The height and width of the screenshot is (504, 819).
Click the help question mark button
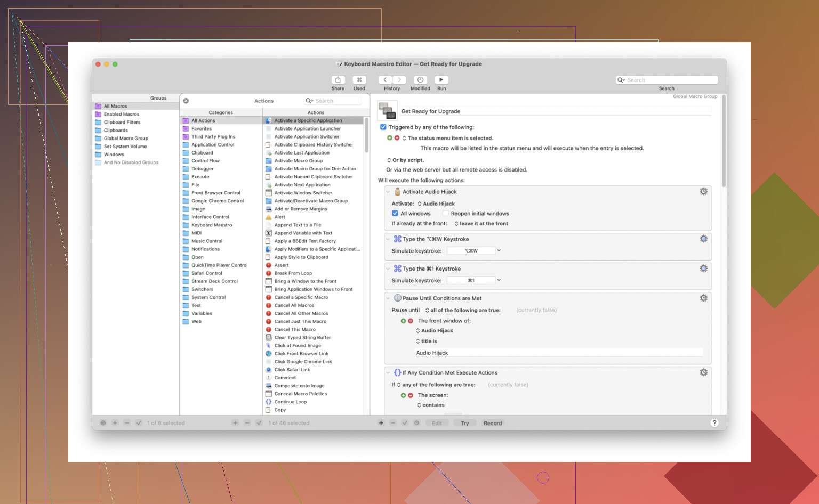(x=714, y=423)
